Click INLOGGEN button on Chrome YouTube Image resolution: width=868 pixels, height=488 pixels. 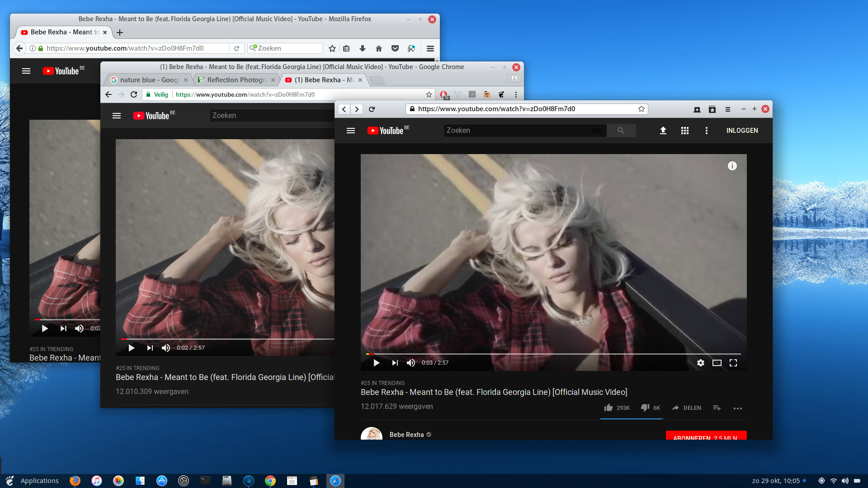741,130
